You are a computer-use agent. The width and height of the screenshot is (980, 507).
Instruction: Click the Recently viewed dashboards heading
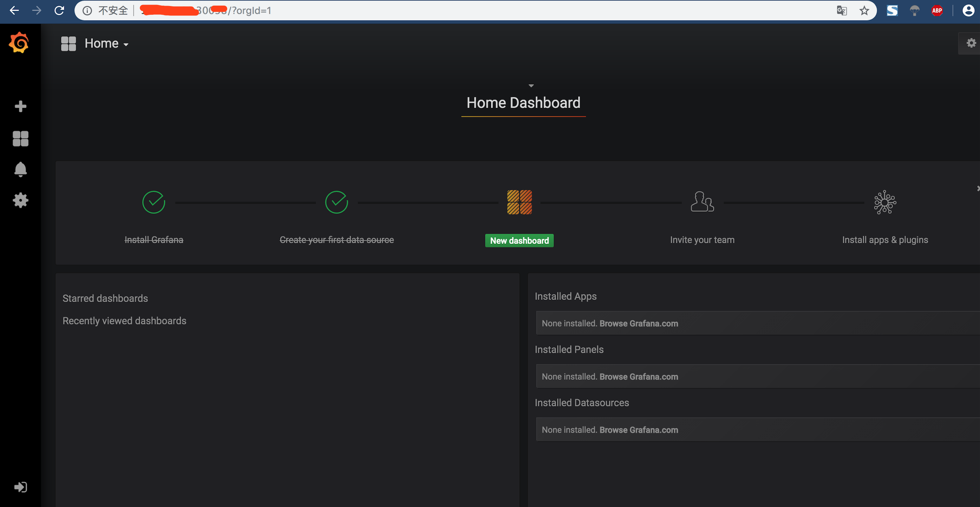click(x=124, y=321)
